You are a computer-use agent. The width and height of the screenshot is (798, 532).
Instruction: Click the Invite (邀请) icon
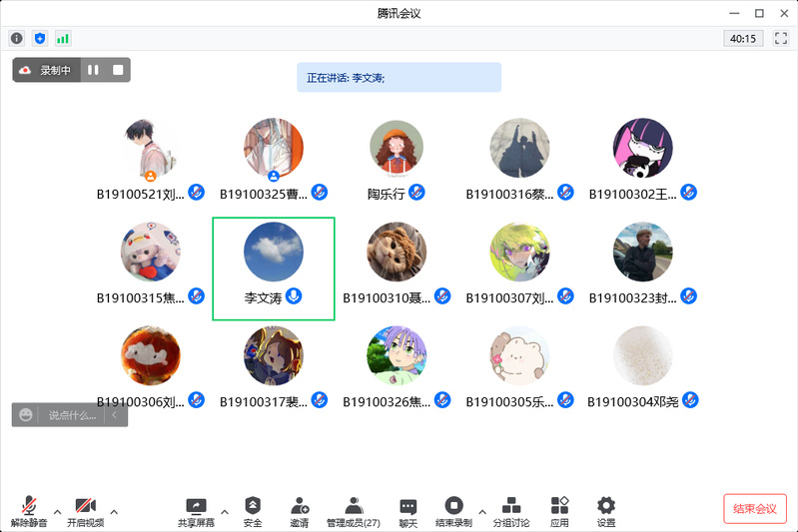coord(300,512)
